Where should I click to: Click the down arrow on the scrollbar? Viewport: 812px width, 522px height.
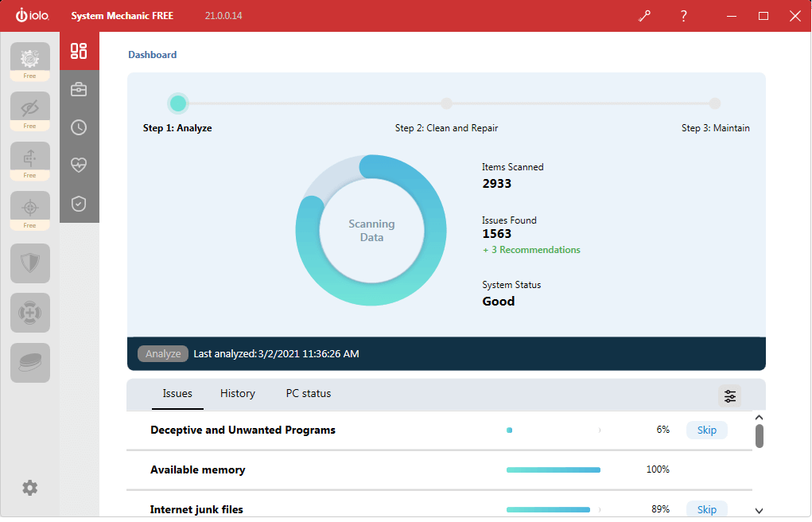(759, 509)
